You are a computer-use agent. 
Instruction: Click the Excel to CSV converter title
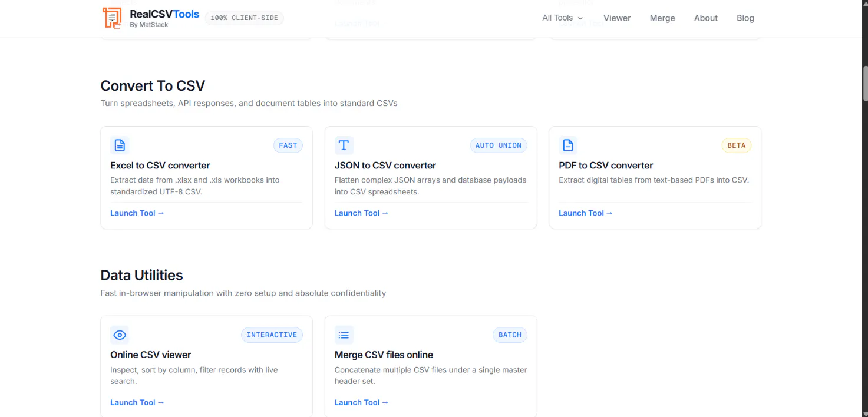(x=160, y=166)
